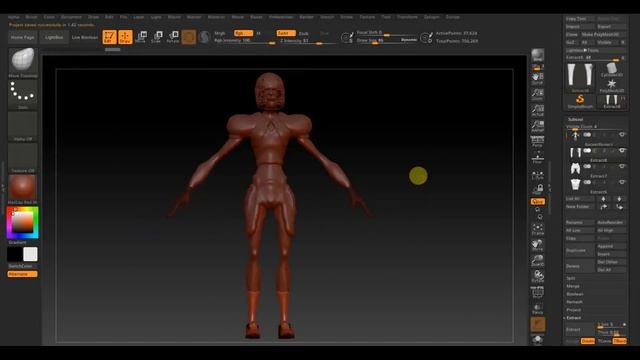Screen dimensions: 640x360
Task: Click the SwitchColor button
Action: click(x=22, y=266)
